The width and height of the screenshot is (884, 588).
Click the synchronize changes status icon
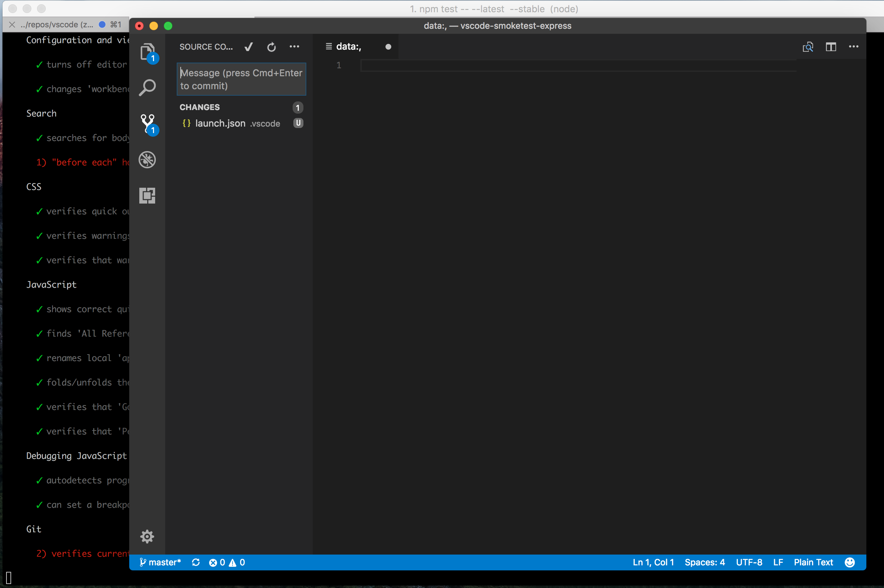click(x=196, y=562)
